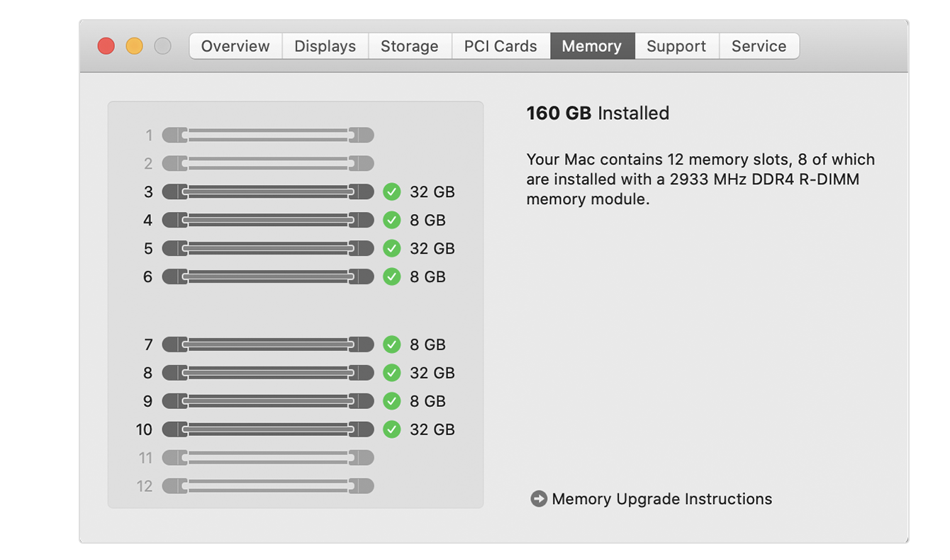Click the 8 GB label for slot 4
Viewport: 950px width, 560px height.
(428, 220)
